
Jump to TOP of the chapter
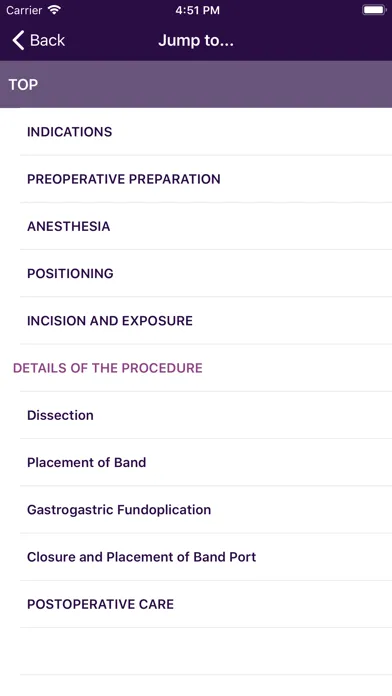[x=196, y=84]
